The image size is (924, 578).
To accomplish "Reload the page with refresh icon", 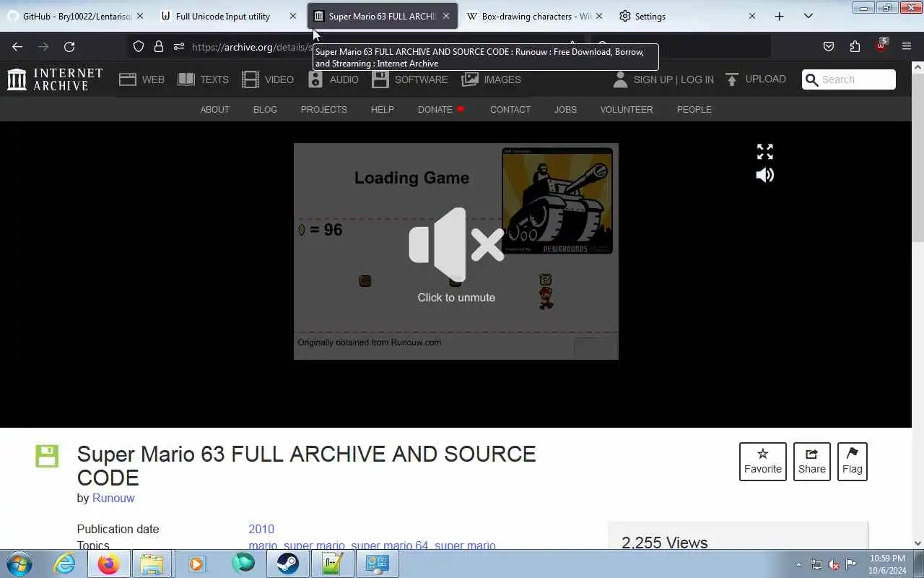I will [69, 46].
